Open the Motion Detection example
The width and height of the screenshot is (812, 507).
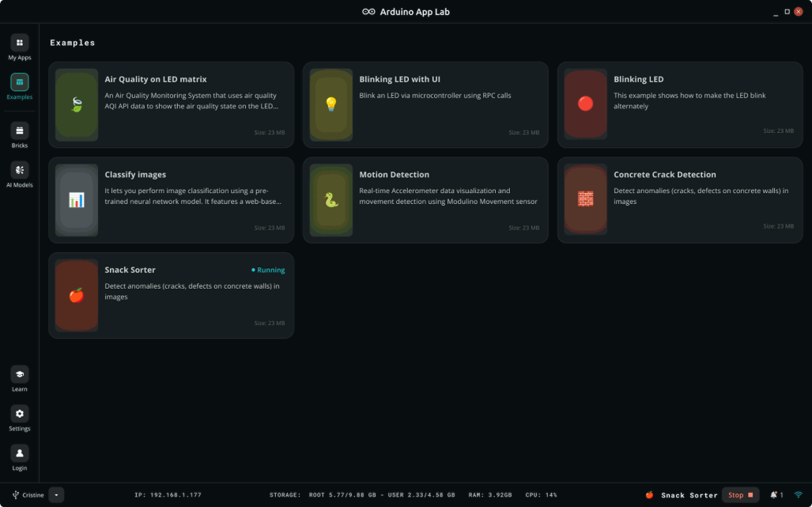click(425, 200)
